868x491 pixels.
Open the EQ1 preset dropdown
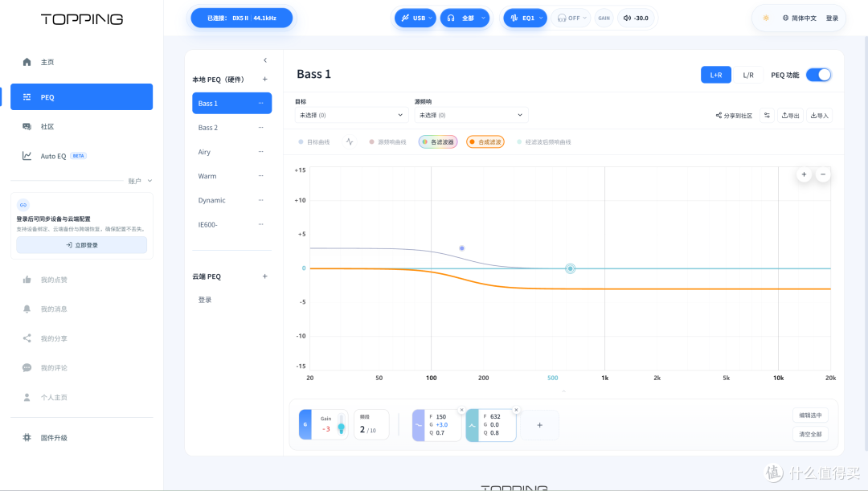[525, 18]
